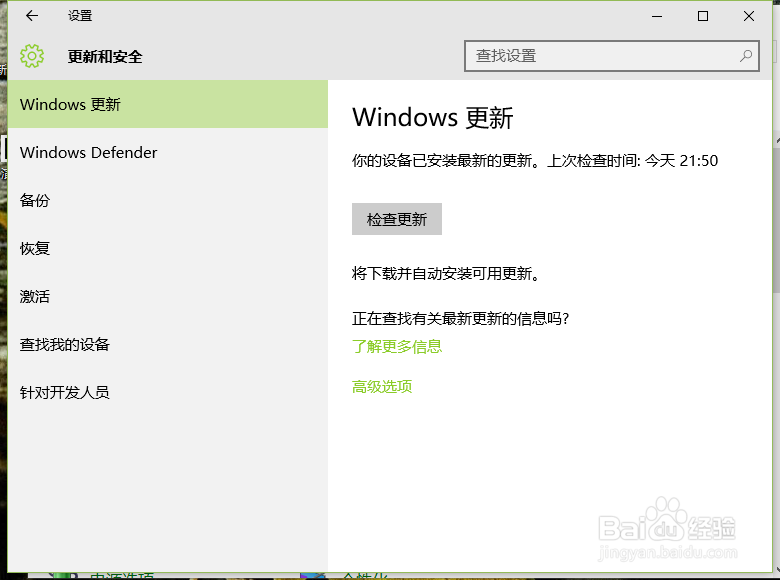This screenshot has width=780, height=580.
Task: Click the Windows 更新 page heading
Action: [432, 118]
